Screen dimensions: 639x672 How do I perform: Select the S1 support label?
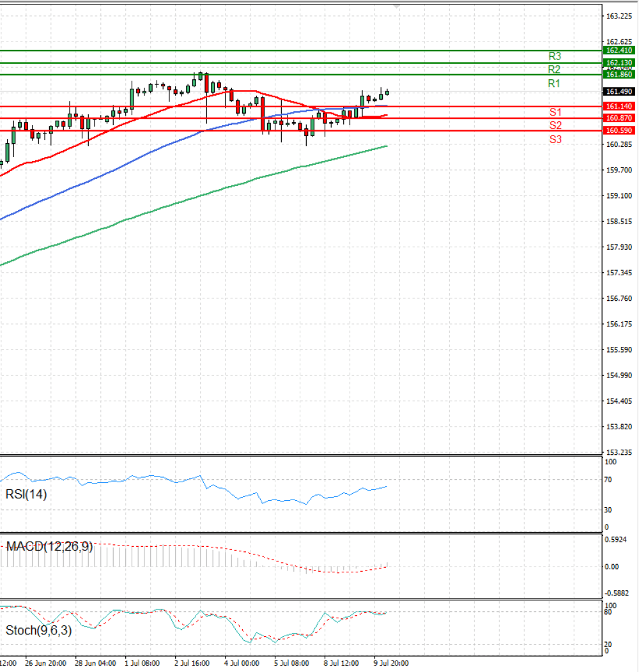555,112
